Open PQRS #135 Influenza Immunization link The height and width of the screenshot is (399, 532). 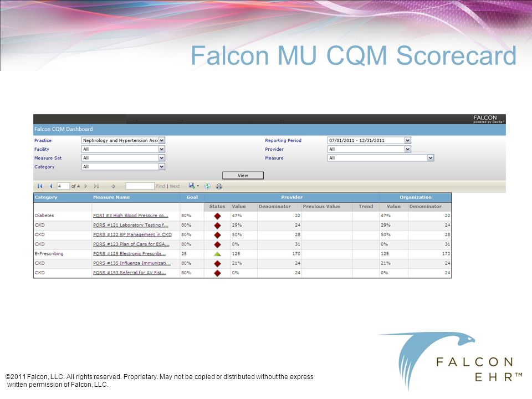click(132, 263)
